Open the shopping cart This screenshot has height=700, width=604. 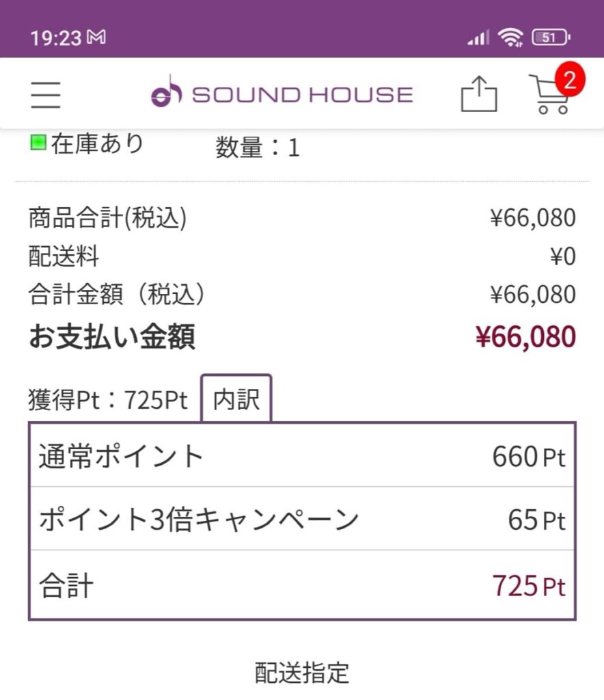pyautogui.click(x=548, y=96)
